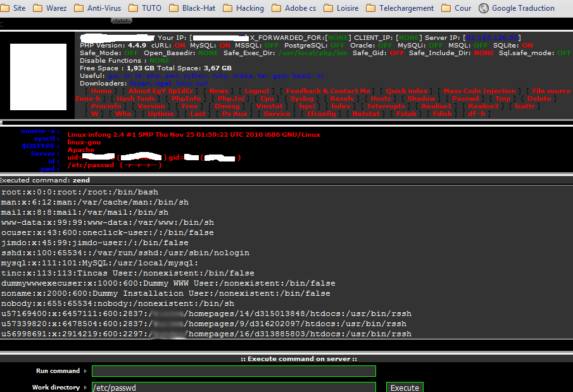Click the lsdev link
Image resolution: width=573 pixels, height=392 pixels.
[x=341, y=106]
